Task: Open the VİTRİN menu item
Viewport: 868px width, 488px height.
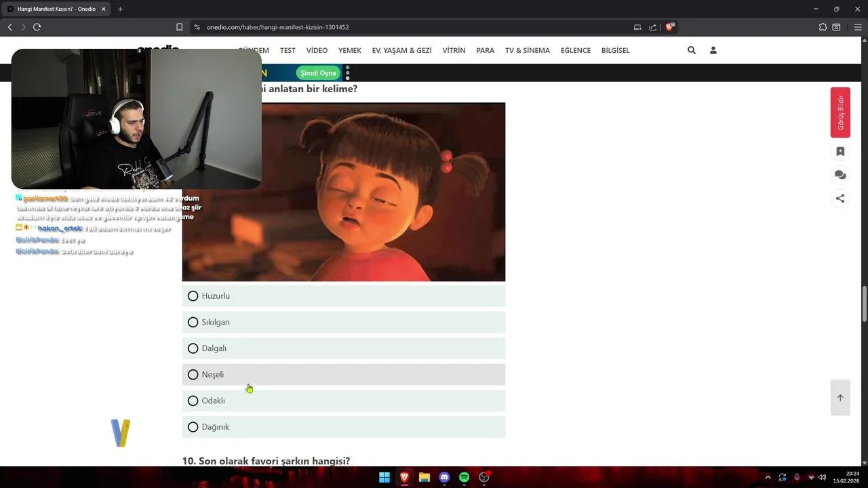Action: (454, 50)
